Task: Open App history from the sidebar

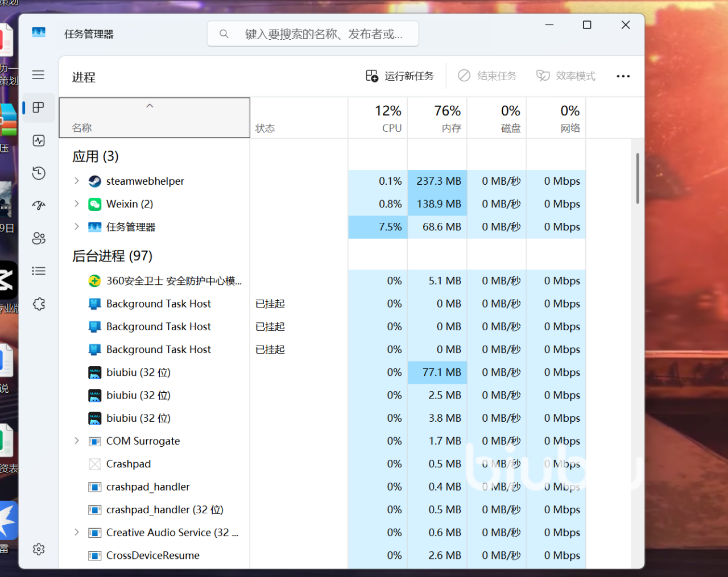Action: 39,173
